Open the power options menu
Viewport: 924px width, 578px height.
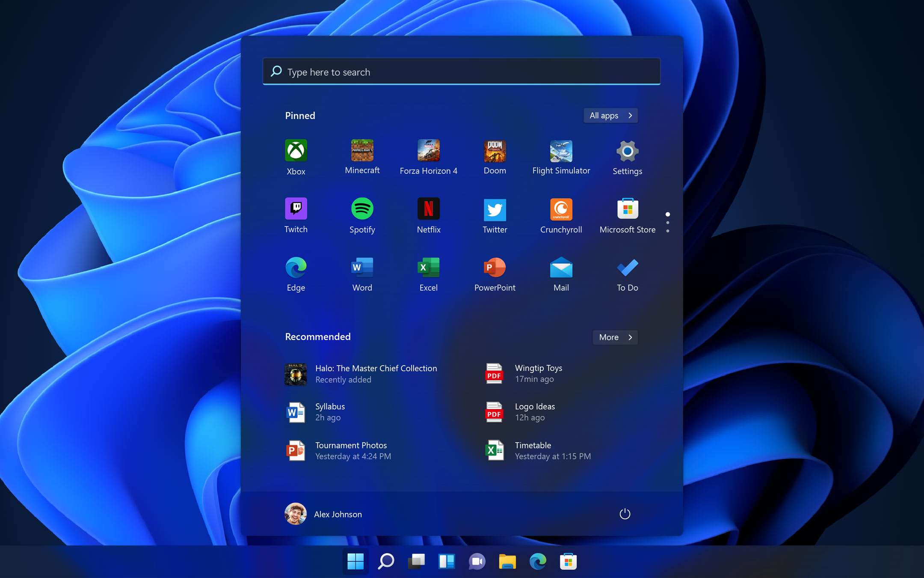[625, 514]
